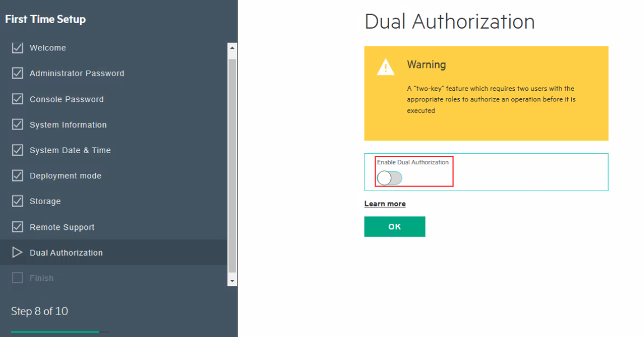Open the Storage step

(45, 201)
